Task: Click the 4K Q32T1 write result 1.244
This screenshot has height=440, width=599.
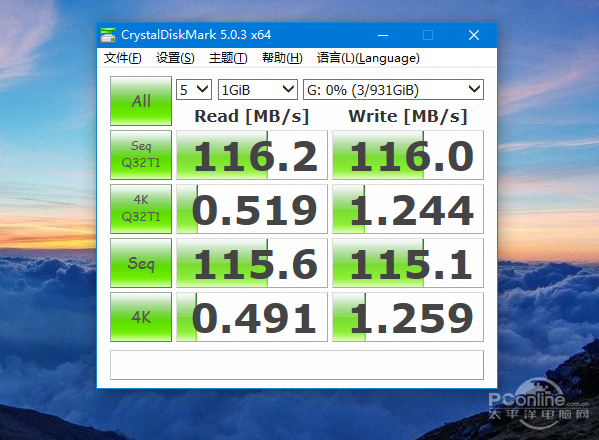Action: coord(408,209)
